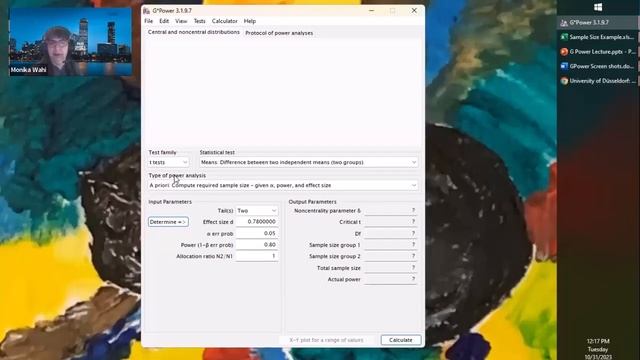This screenshot has width=640, height=360.
Task: Click the Determine => button
Action: [x=168, y=222]
